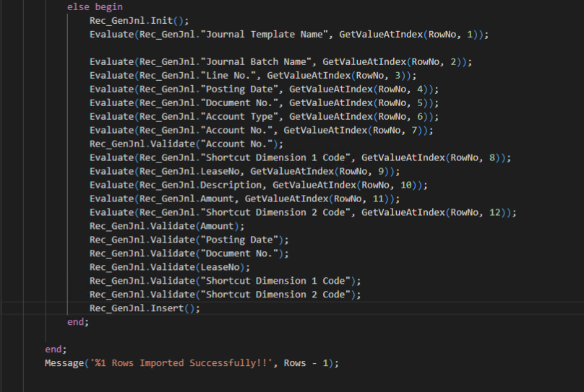Screen dimensions: 584x392
Task: Click the Rec_GenJnl.Insert() statement
Action: point(145,308)
